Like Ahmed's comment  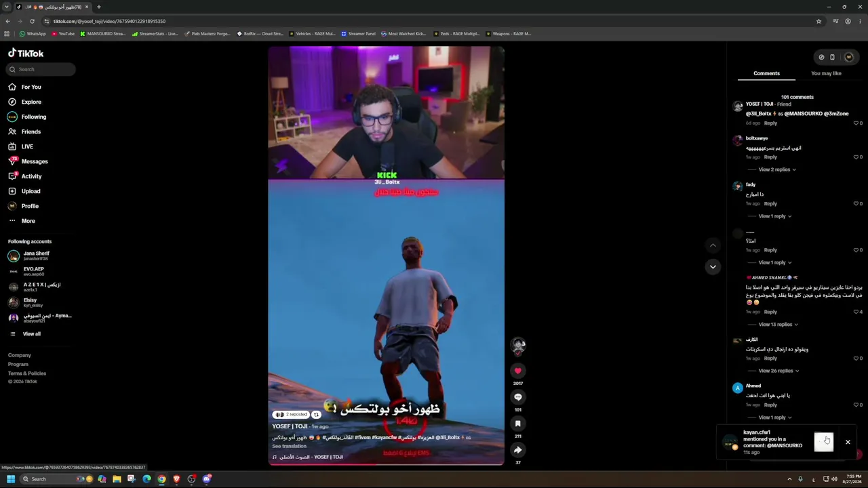click(856, 405)
